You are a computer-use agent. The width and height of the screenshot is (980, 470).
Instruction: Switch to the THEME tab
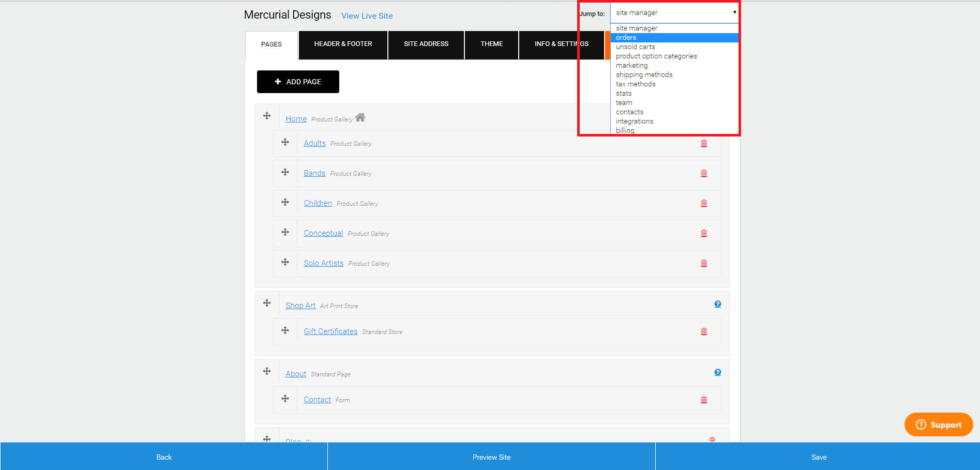(x=491, y=44)
